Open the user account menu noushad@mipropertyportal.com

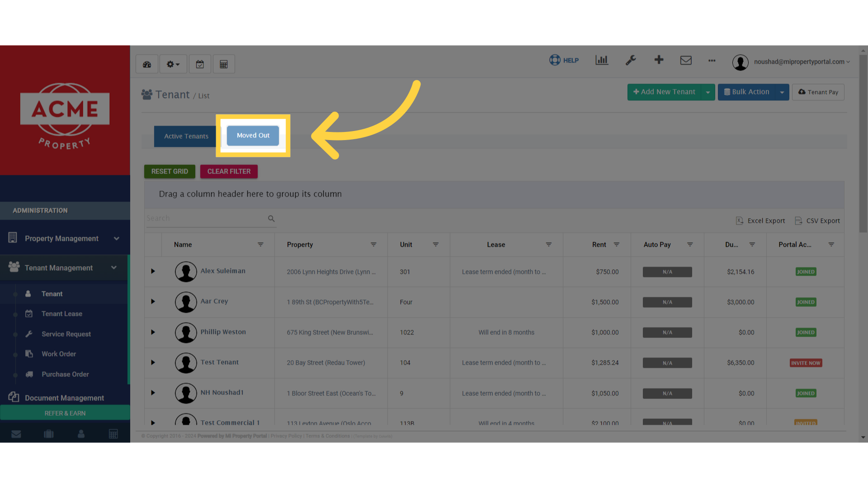[x=791, y=62]
